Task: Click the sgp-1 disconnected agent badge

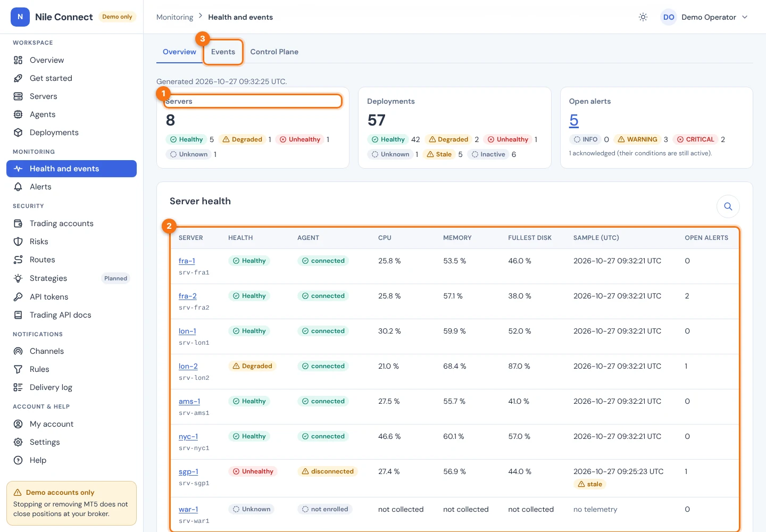Action: (x=328, y=471)
